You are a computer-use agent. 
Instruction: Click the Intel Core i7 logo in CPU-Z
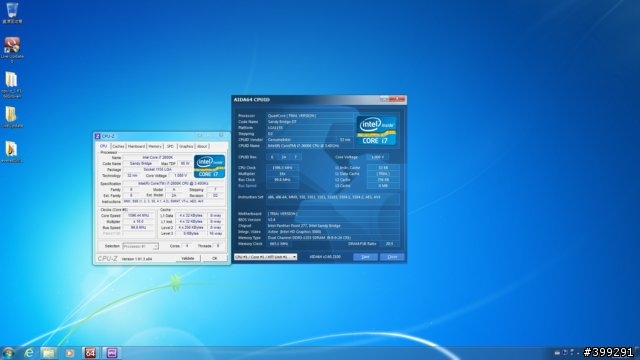click(x=209, y=166)
